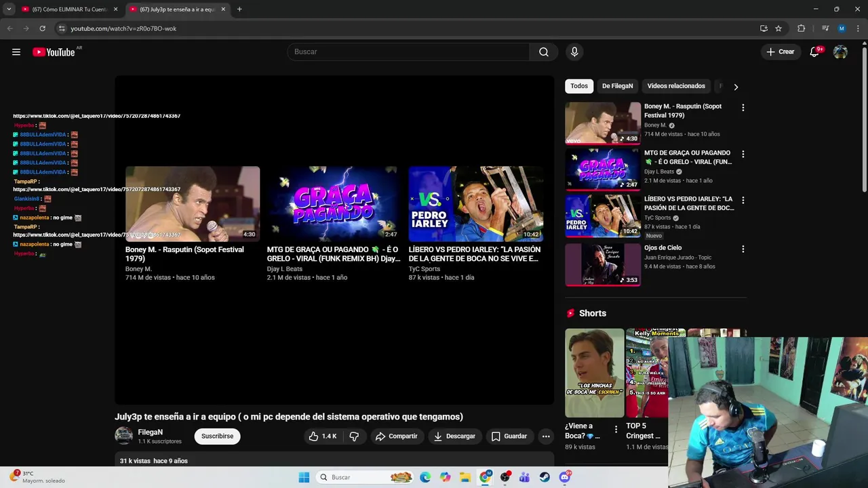Viewport: 868px width, 488px height.
Task: Open new browser tab
Action: tap(239, 9)
